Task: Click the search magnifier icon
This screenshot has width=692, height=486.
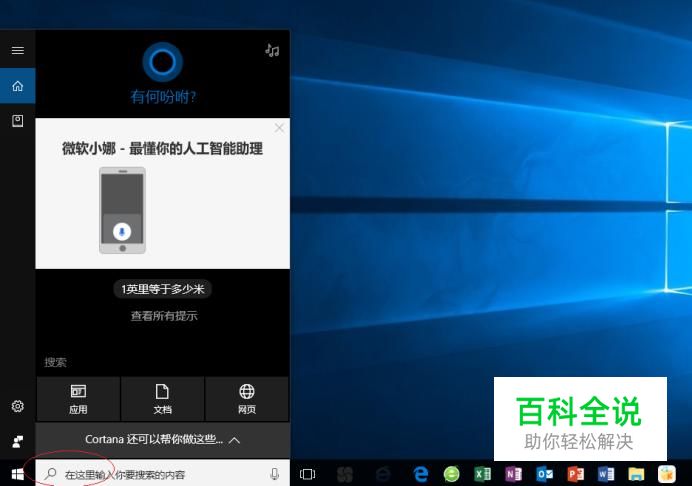Action: (x=50, y=474)
